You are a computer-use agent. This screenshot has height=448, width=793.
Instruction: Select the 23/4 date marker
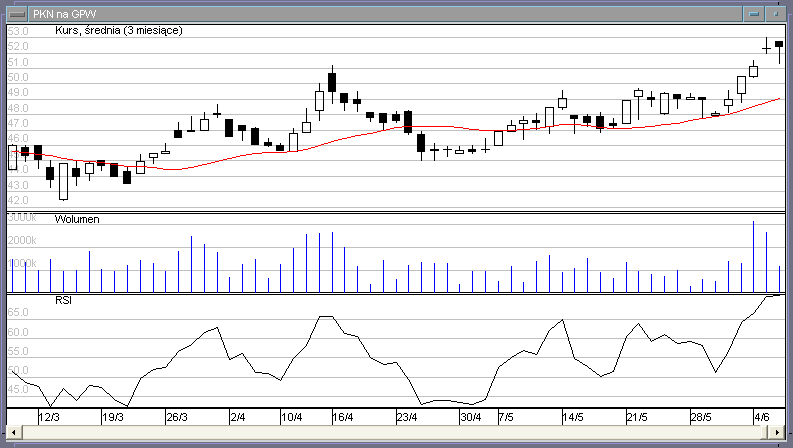407,417
